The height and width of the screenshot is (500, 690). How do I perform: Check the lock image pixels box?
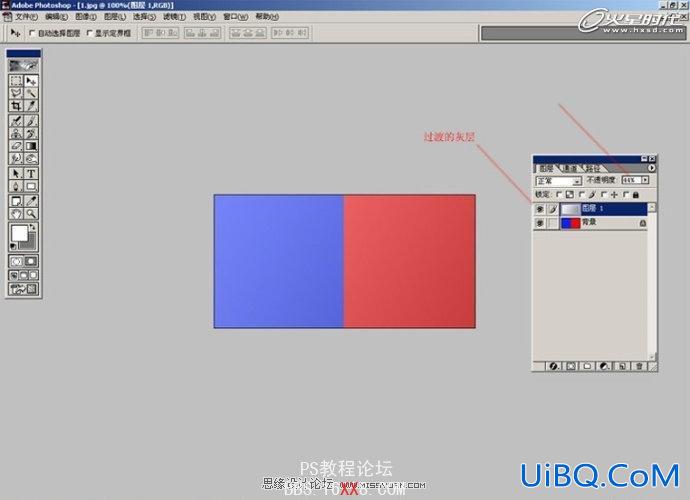[x=582, y=194]
